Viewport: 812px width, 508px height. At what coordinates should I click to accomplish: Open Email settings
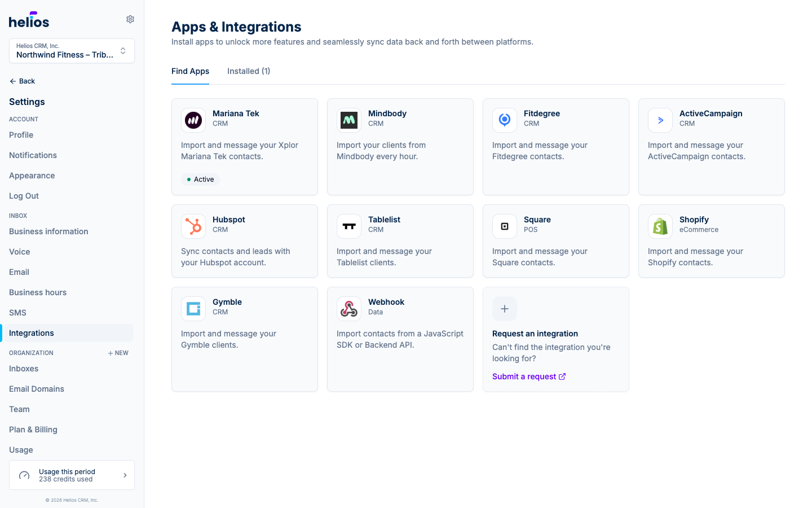tap(19, 272)
